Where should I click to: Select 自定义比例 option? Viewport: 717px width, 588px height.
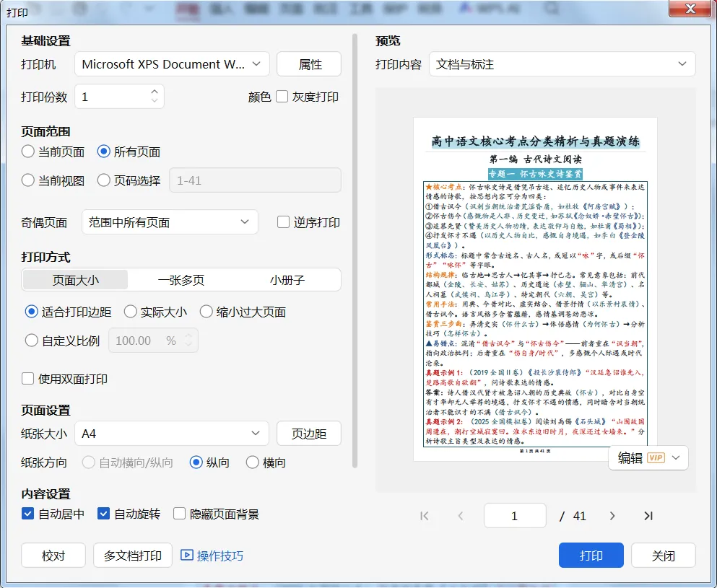click(x=32, y=341)
